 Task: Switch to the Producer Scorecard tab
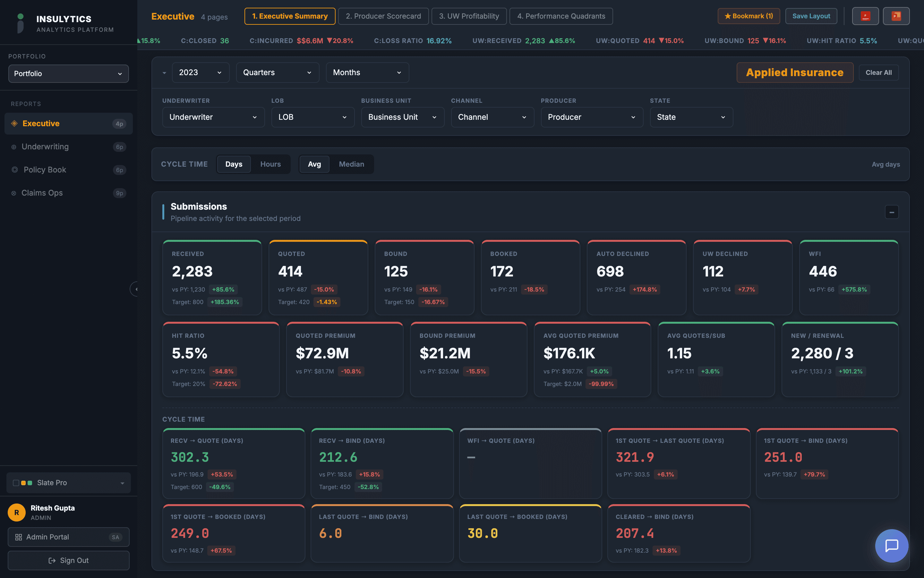(x=383, y=16)
